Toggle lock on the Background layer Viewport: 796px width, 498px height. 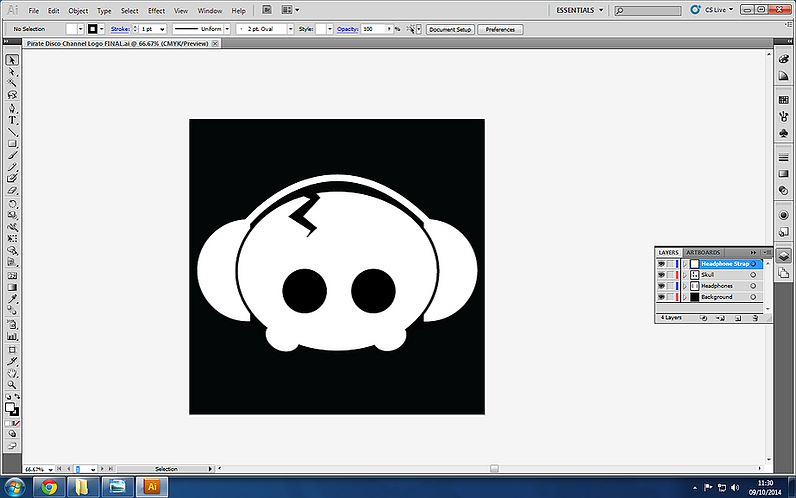click(670, 297)
